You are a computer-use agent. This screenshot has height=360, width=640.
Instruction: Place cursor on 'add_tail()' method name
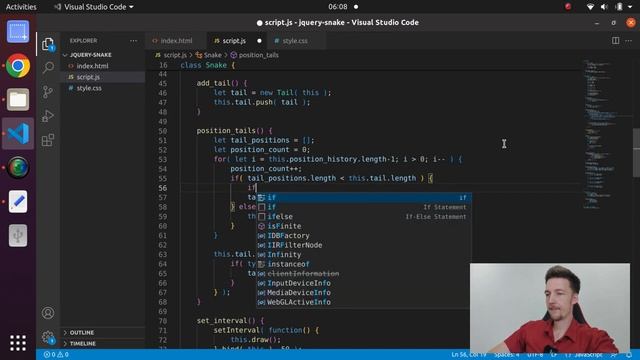point(218,83)
